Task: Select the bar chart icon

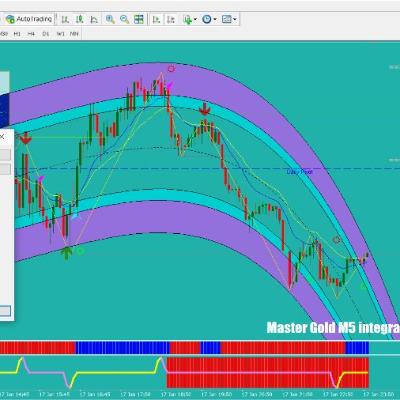Action: [x=65, y=19]
